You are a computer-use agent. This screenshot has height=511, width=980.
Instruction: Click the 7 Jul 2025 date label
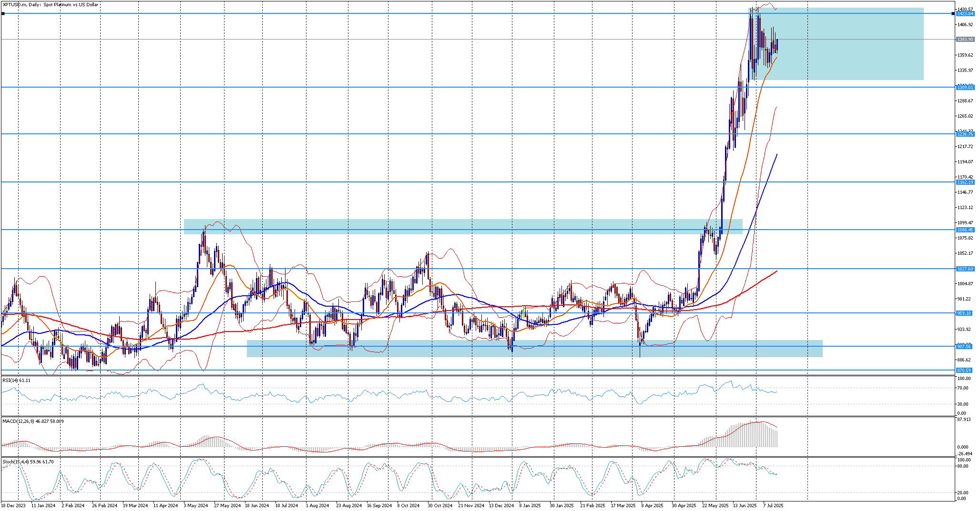773,506
